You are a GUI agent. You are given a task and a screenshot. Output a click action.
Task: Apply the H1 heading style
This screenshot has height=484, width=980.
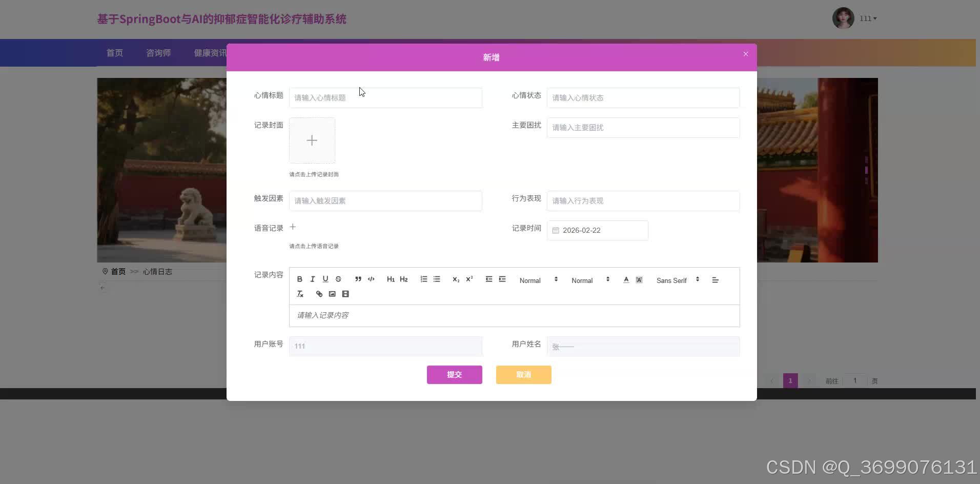pos(391,279)
